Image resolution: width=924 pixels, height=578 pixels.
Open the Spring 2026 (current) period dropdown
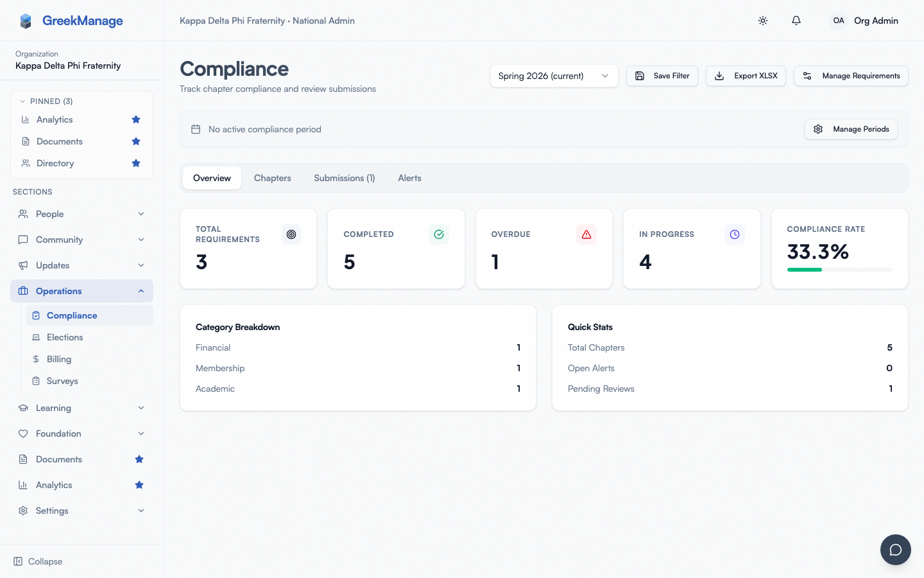tap(554, 76)
